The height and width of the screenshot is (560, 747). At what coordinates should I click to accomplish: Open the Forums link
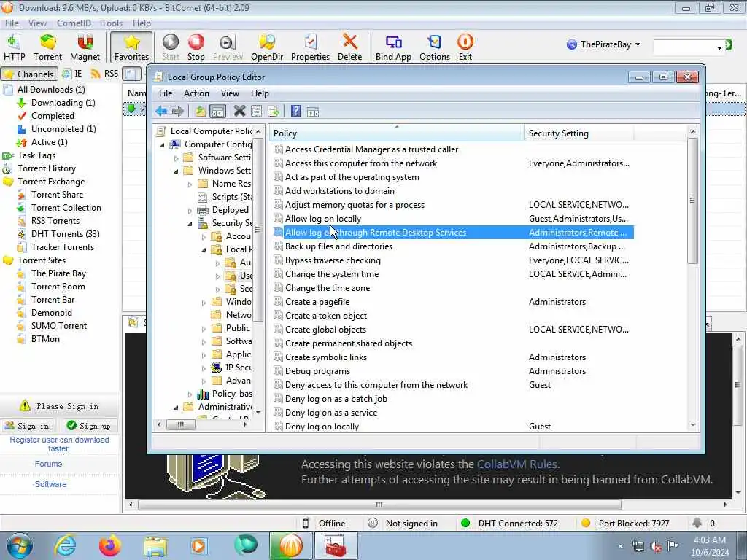[x=48, y=464]
